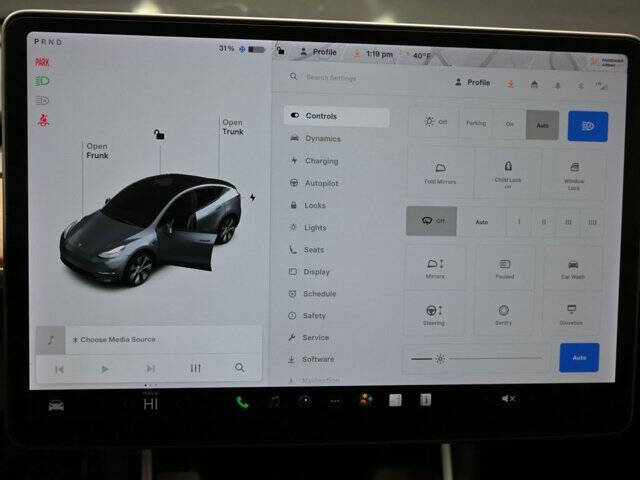Image resolution: width=640 pixels, height=480 pixels.
Task: Tap the lock icon in the top status bar
Action: [x=280, y=51]
